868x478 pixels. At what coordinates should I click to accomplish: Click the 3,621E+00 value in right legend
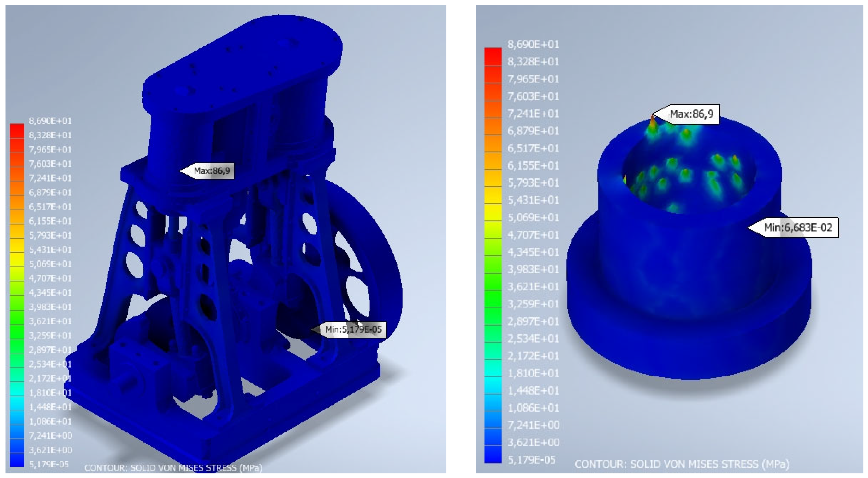tap(533, 442)
